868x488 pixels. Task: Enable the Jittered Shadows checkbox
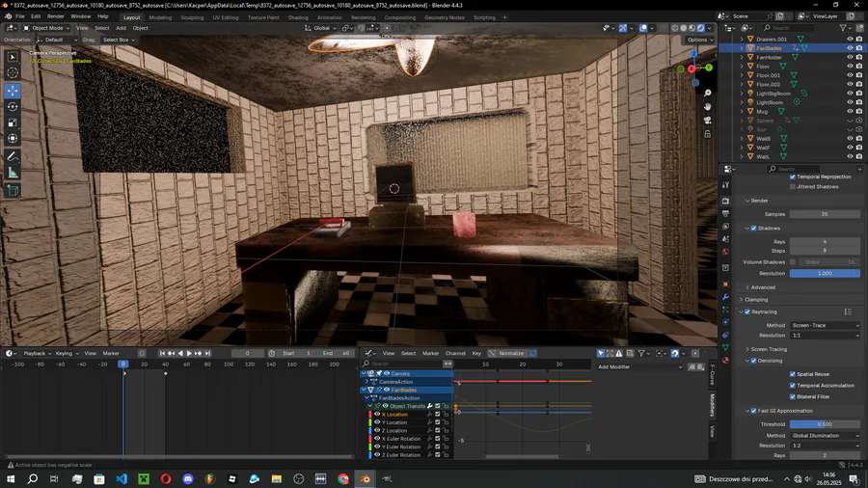792,187
